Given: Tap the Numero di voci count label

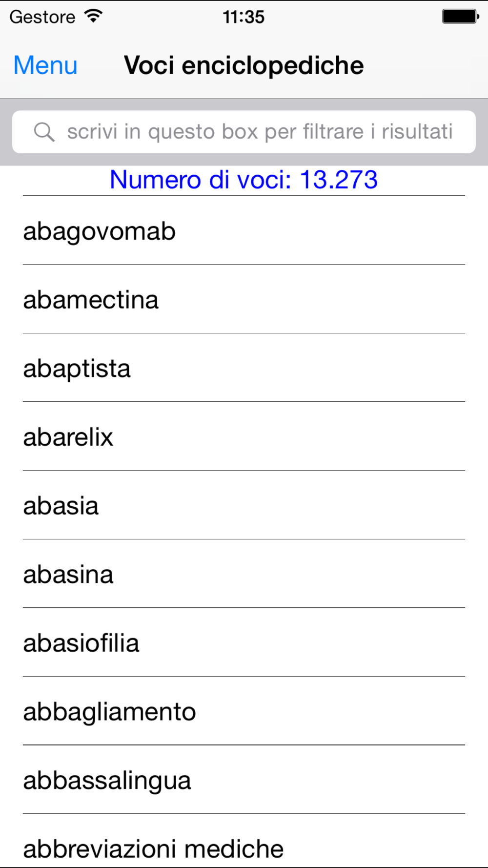Looking at the screenshot, I should coord(244,180).
